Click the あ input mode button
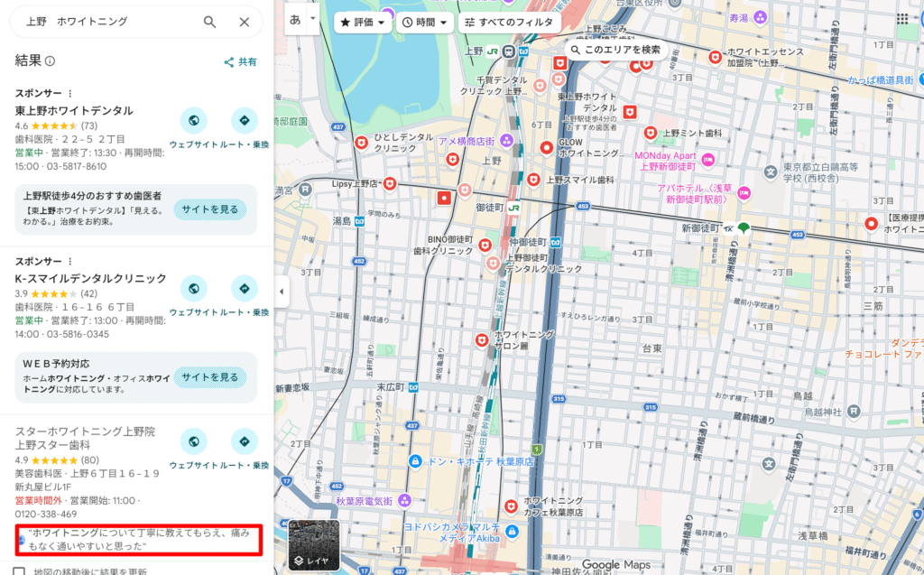 (x=295, y=19)
